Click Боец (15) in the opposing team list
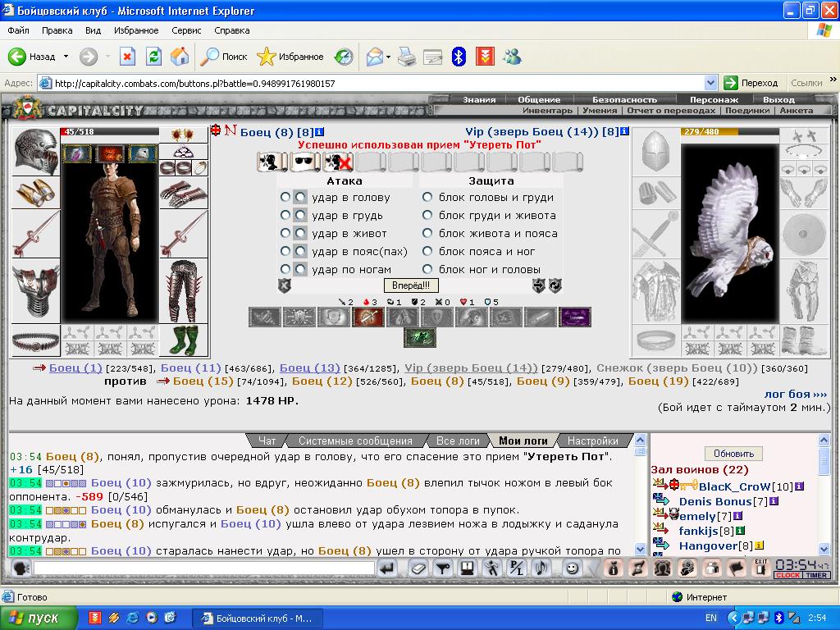 [x=203, y=381]
